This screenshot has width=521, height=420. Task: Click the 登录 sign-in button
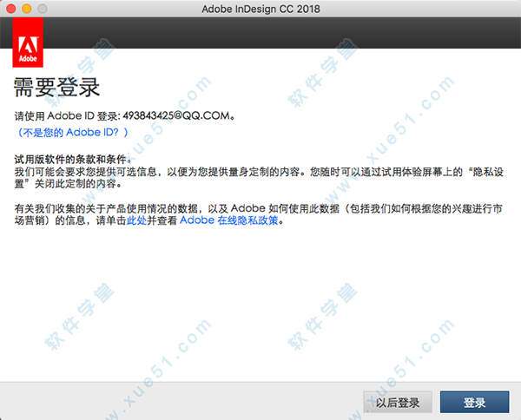tap(474, 402)
